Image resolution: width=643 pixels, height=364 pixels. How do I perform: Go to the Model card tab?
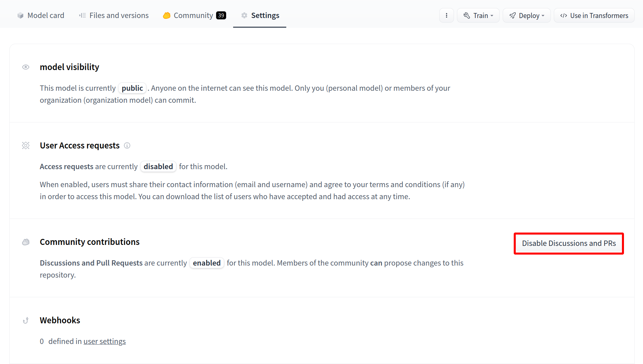(45, 16)
